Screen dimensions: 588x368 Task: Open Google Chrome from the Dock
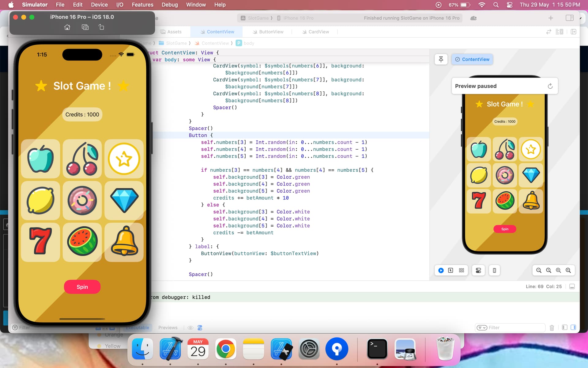[226, 349]
